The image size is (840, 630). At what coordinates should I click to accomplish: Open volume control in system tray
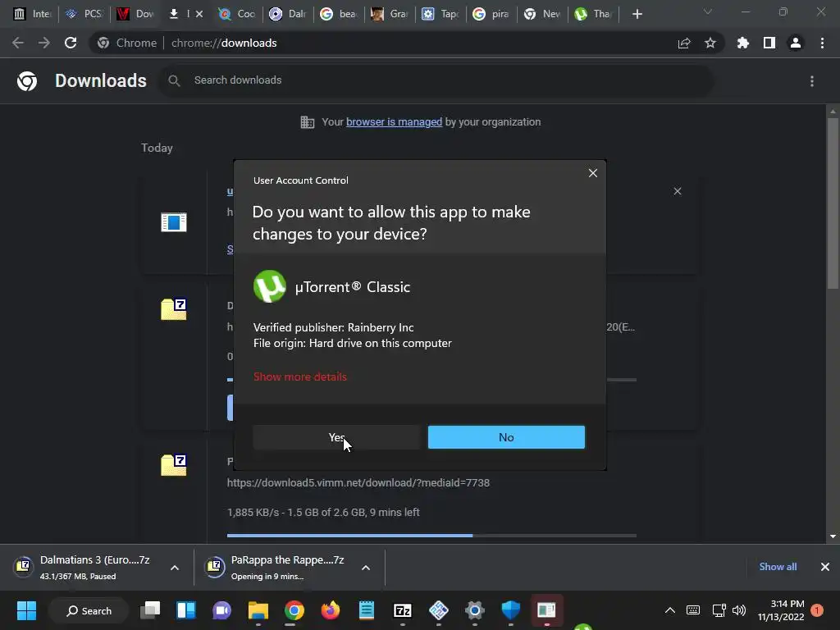point(739,610)
